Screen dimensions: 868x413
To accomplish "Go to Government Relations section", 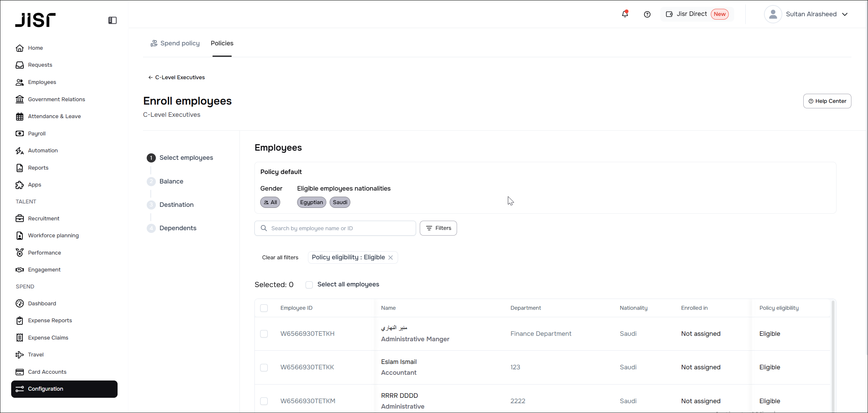I will tap(56, 99).
